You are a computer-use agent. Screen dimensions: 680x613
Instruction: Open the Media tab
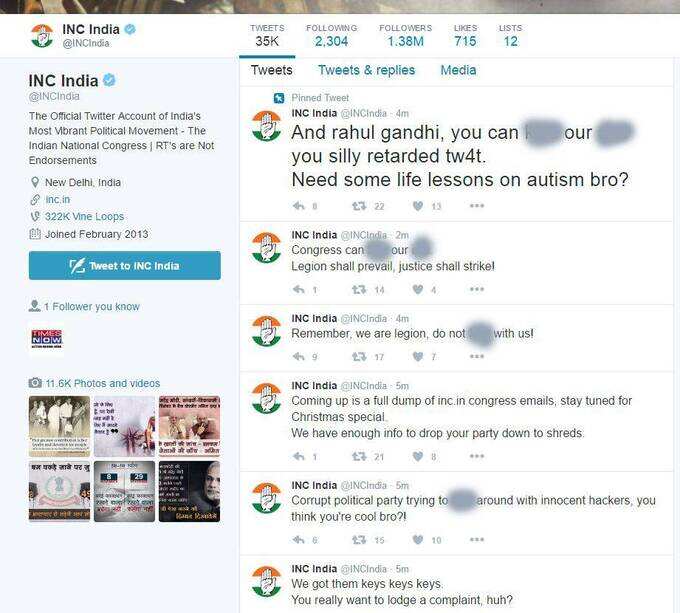click(458, 70)
